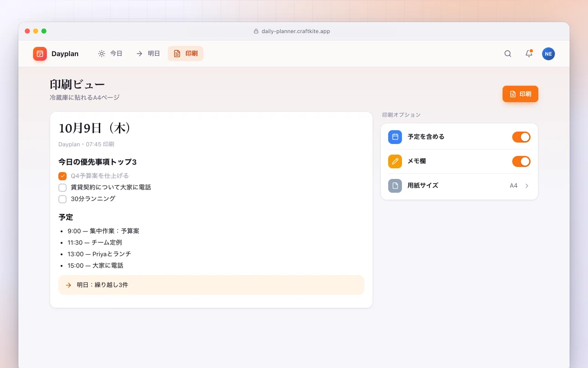Switch to the 明日 tab
This screenshot has height=368, width=588.
[x=148, y=54]
